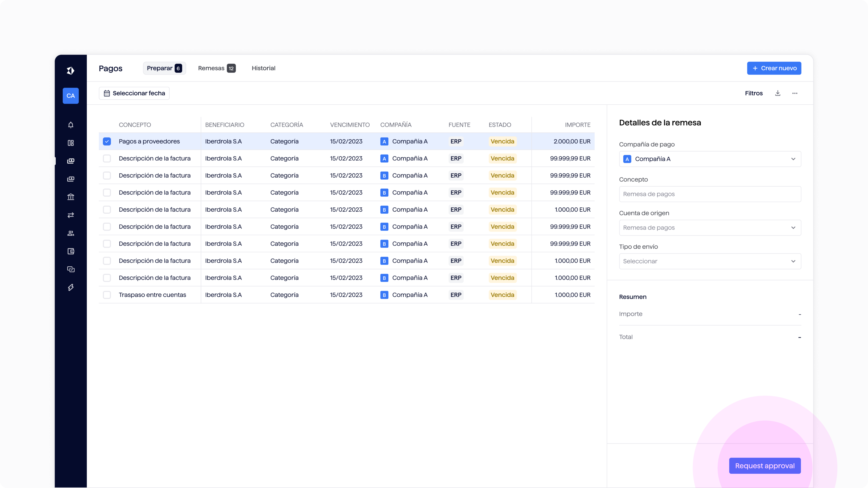Switch to the Historial tab
868x488 pixels.
click(x=264, y=68)
